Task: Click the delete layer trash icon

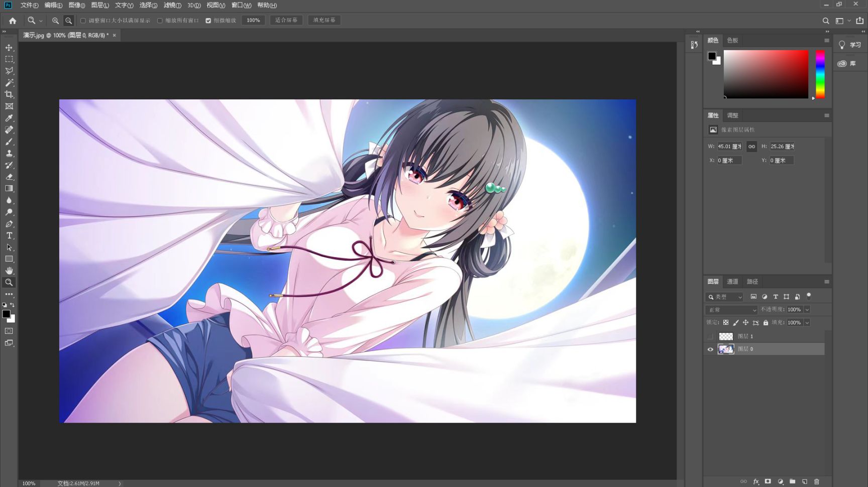Action: pyautogui.click(x=817, y=481)
